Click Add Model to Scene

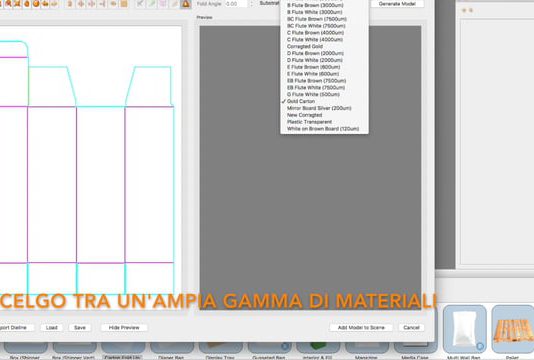coord(361,328)
